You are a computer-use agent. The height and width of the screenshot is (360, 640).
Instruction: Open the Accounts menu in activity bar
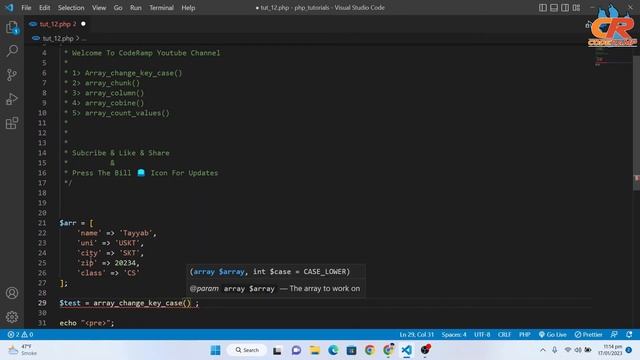click(x=12, y=293)
